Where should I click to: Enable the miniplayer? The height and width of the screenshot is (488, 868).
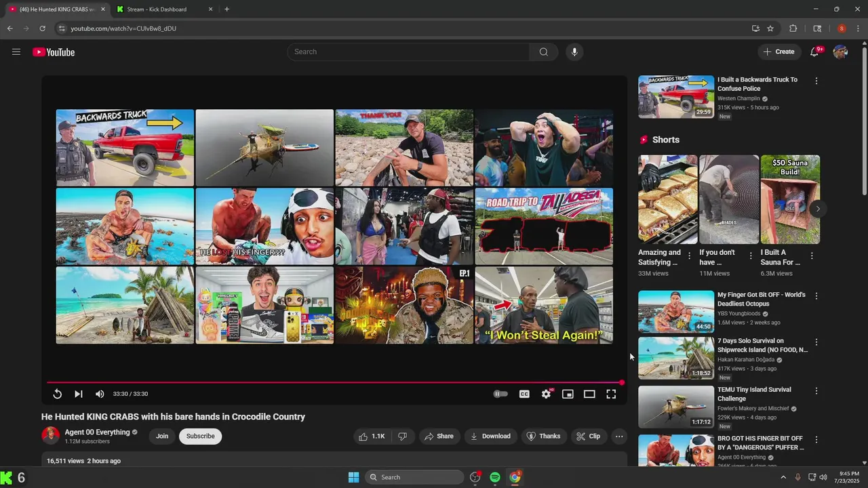pyautogui.click(x=568, y=394)
